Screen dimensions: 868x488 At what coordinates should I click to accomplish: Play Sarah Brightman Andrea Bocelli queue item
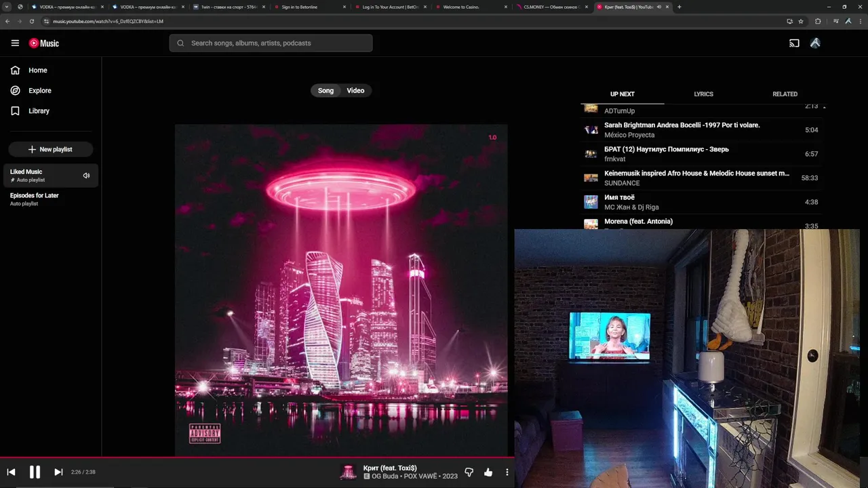coord(702,129)
